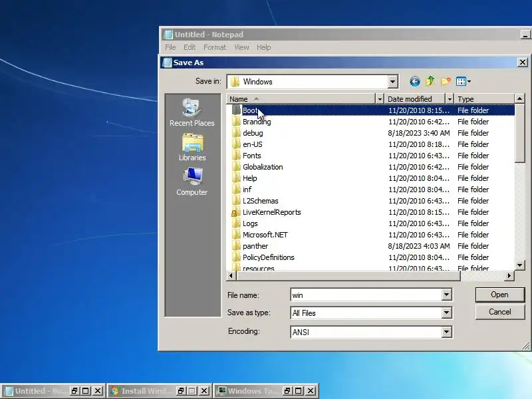Go up one folder level icon
This screenshot has height=399, width=532.
point(430,81)
